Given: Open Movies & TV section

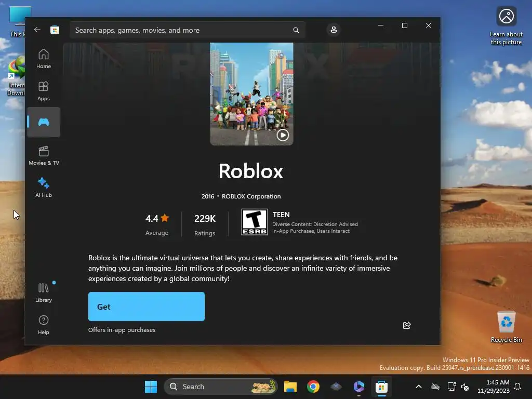Looking at the screenshot, I should coord(44,155).
